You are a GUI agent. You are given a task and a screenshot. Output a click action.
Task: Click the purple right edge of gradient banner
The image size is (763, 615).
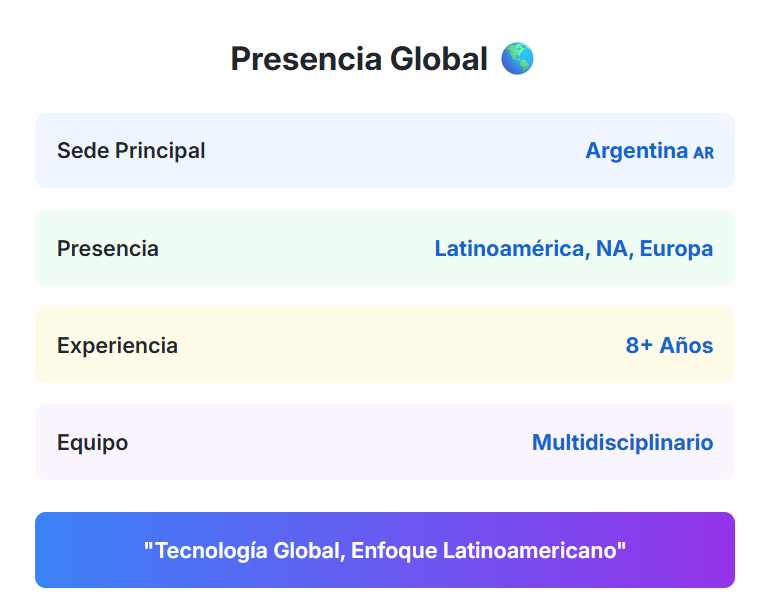tap(720, 550)
